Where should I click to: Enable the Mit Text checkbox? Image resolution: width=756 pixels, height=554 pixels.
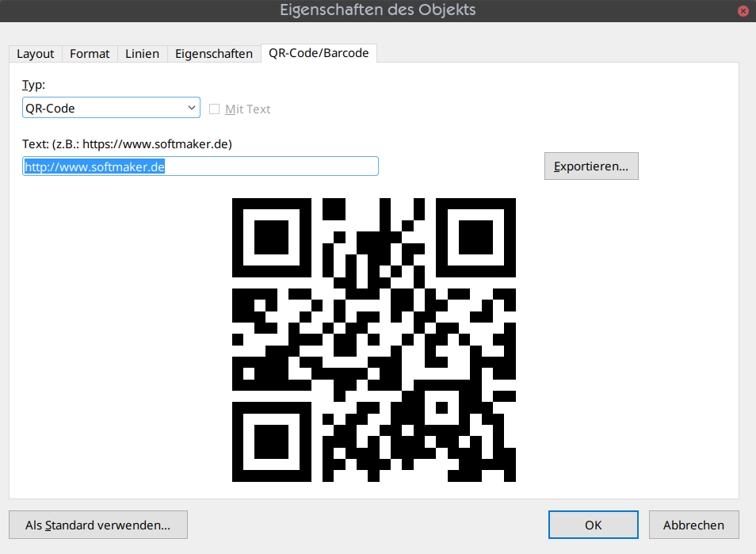point(214,109)
